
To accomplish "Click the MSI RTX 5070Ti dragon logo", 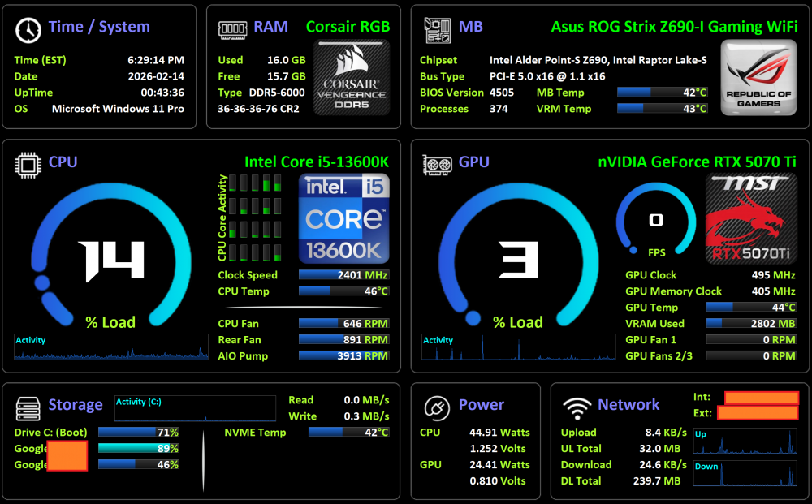I will point(747,218).
